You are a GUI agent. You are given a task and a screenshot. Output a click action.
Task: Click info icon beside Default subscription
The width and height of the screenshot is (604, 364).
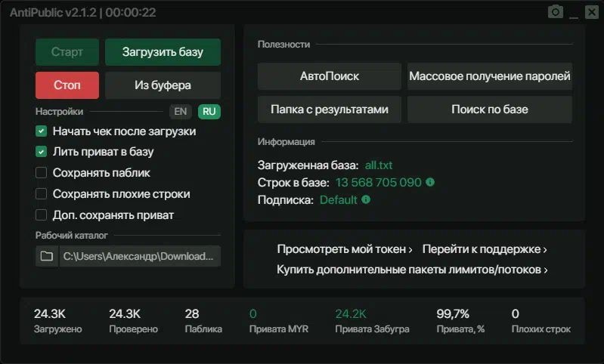pyautogui.click(x=366, y=199)
